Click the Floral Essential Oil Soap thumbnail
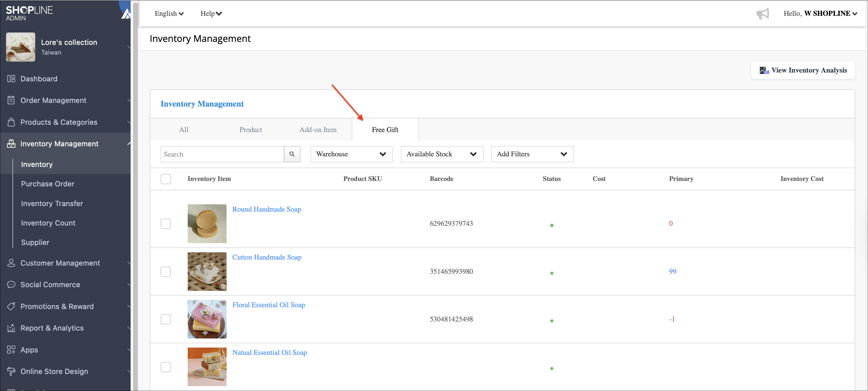 coord(207,319)
